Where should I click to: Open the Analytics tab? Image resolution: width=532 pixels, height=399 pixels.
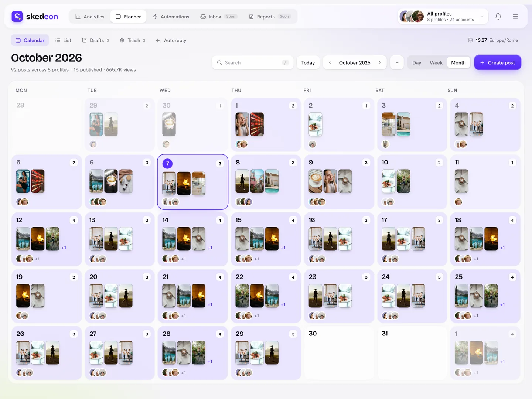click(90, 17)
